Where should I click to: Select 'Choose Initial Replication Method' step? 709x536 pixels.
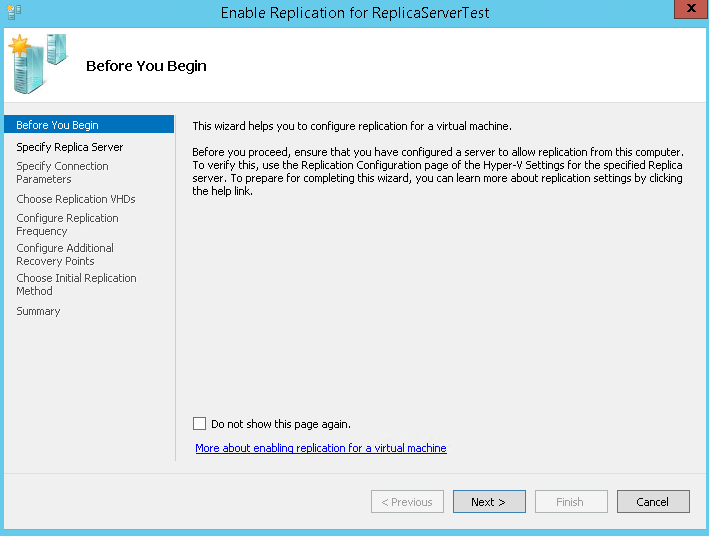point(76,284)
